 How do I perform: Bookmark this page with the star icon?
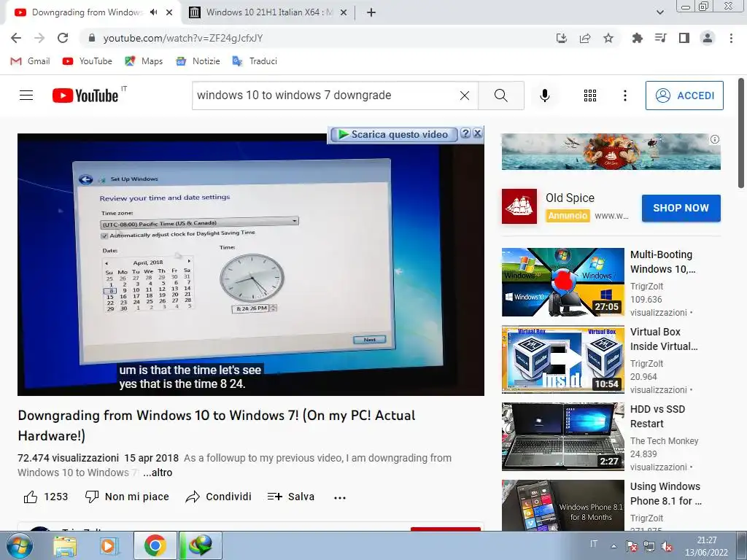click(x=608, y=38)
